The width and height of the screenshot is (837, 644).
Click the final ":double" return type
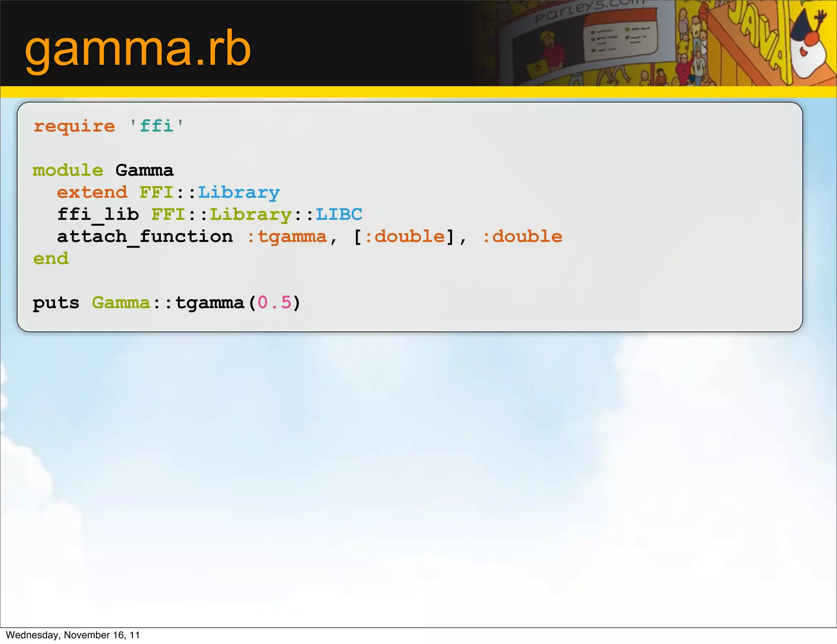523,237
